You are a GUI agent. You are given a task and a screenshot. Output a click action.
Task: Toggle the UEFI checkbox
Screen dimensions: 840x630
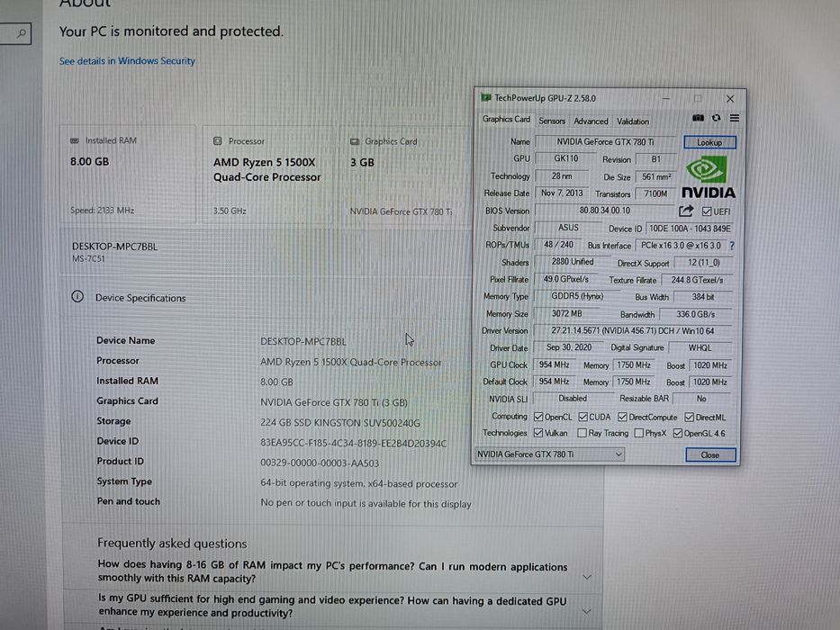[707, 211]
